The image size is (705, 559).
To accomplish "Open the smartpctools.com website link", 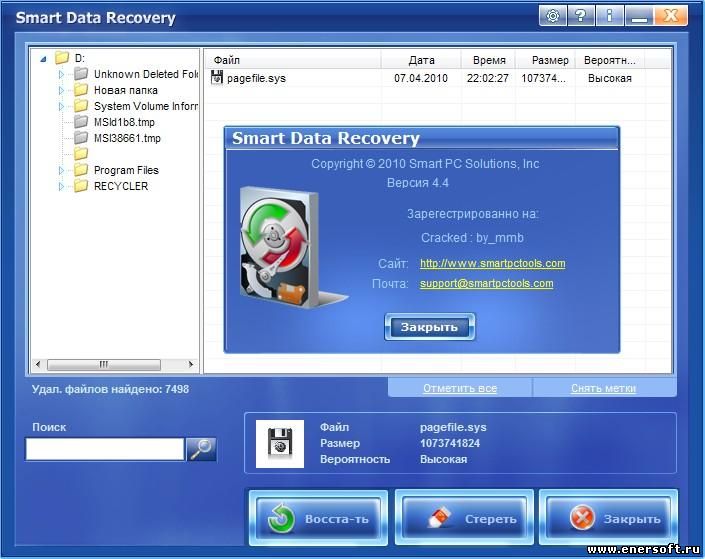I will click(492, 264).
